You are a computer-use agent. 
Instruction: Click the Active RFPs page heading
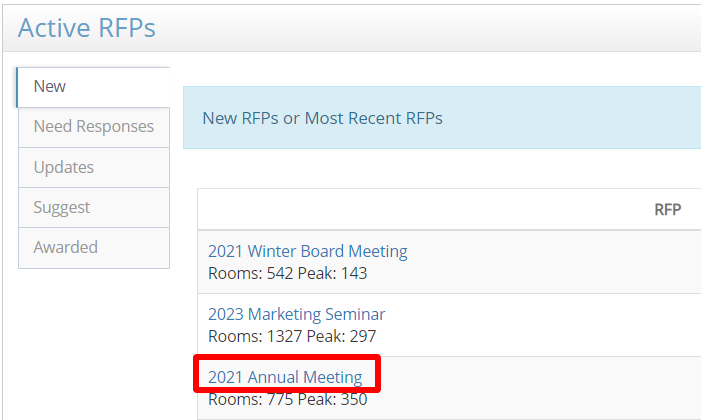pos(87,27)
